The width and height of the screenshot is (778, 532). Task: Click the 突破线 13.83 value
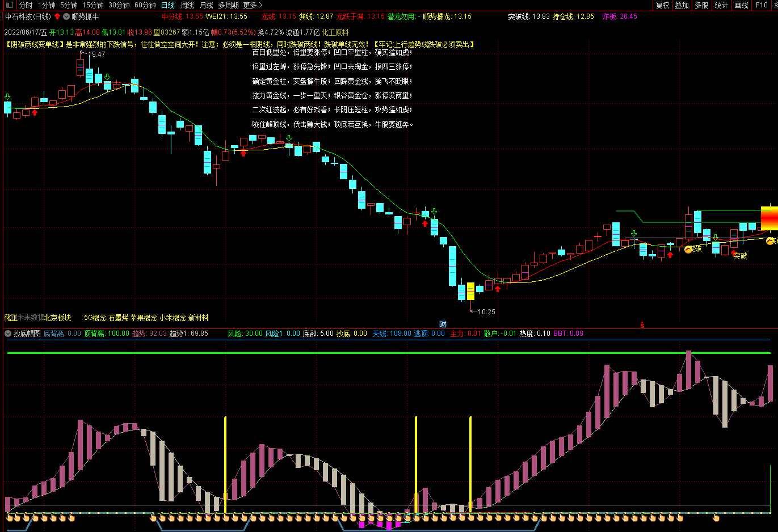529,16
